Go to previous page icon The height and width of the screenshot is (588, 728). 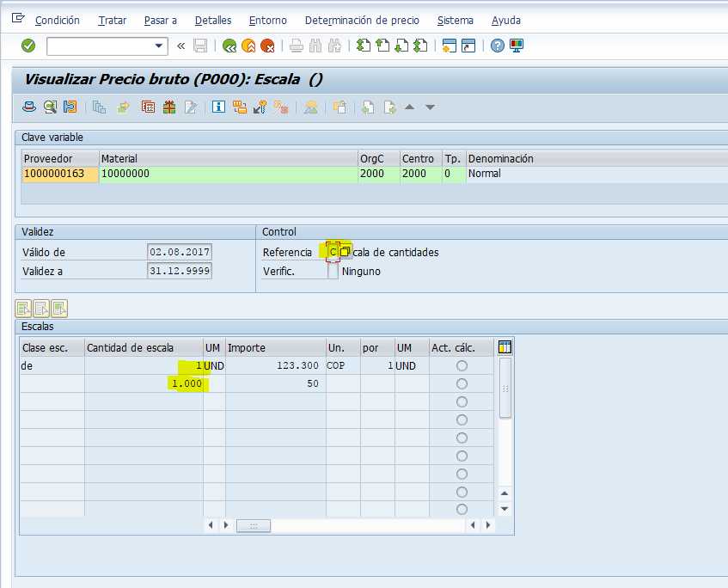click(382, 46)
